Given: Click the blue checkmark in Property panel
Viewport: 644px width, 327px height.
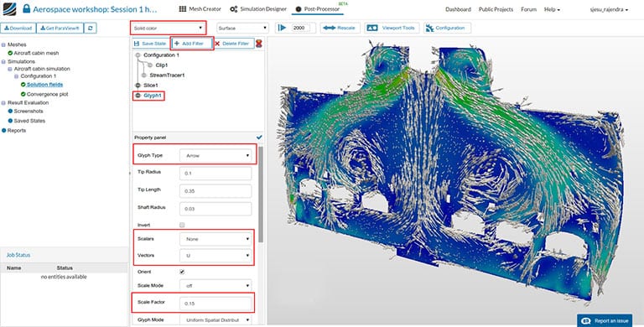Looking at the screenshot, I should pos(259,138).
